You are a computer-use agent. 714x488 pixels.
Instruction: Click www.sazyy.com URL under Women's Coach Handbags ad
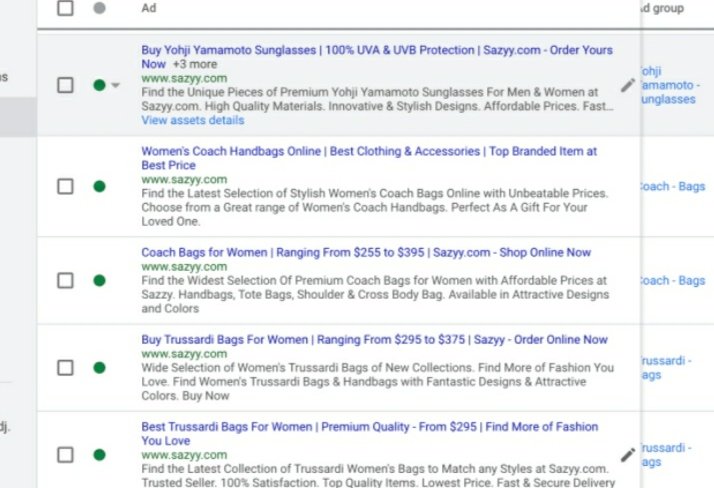pos(184,179)
